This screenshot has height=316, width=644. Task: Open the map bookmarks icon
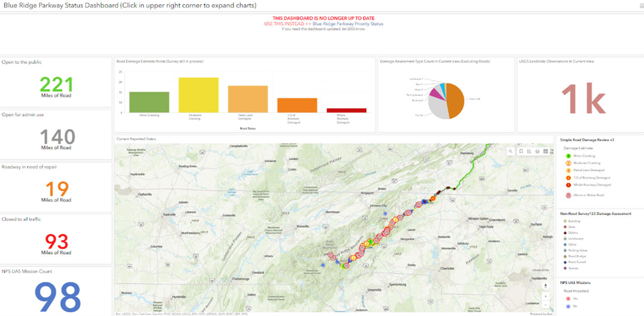coord(521,151)
